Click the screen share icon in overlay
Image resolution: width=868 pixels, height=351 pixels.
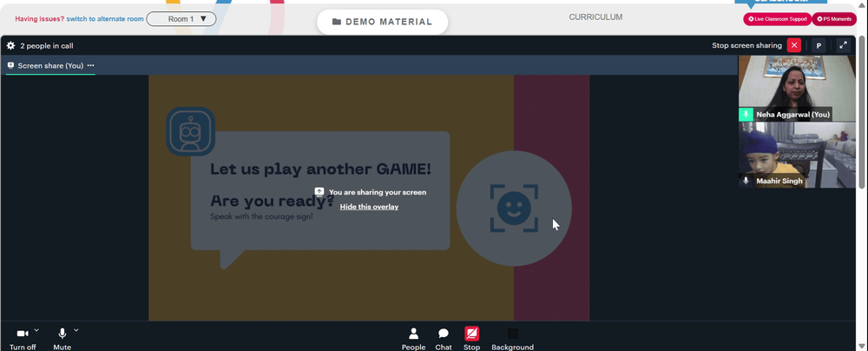point(319,192)
